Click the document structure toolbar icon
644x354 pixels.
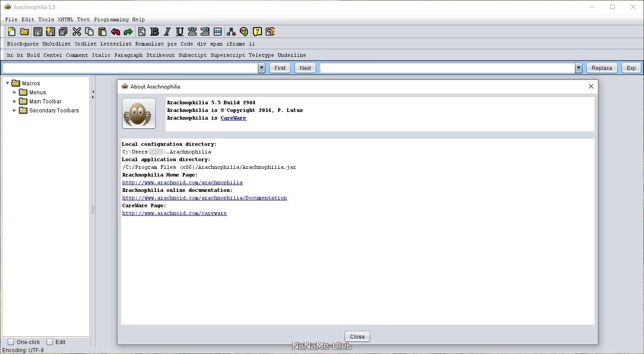click(x=141, y=32)
